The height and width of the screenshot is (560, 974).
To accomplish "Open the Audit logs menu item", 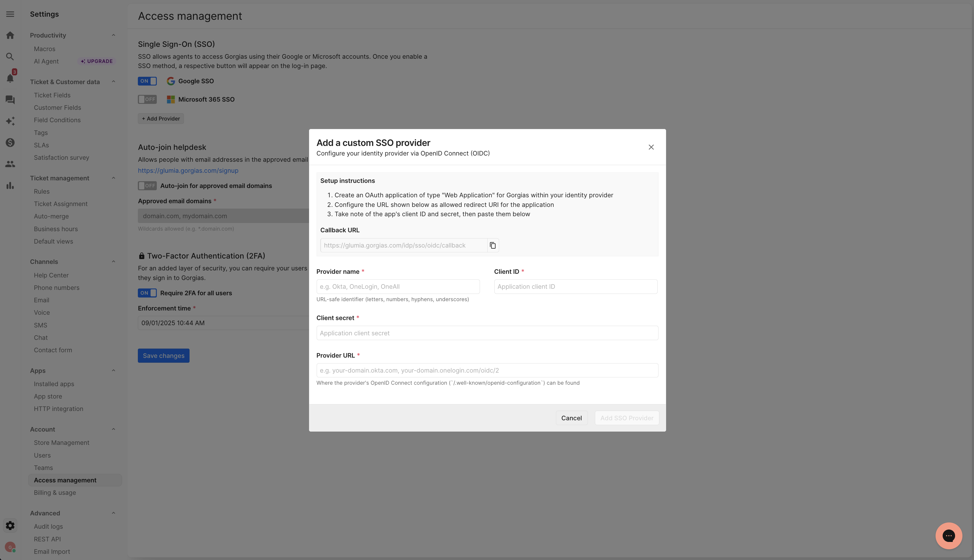I will tap(48, 526).
